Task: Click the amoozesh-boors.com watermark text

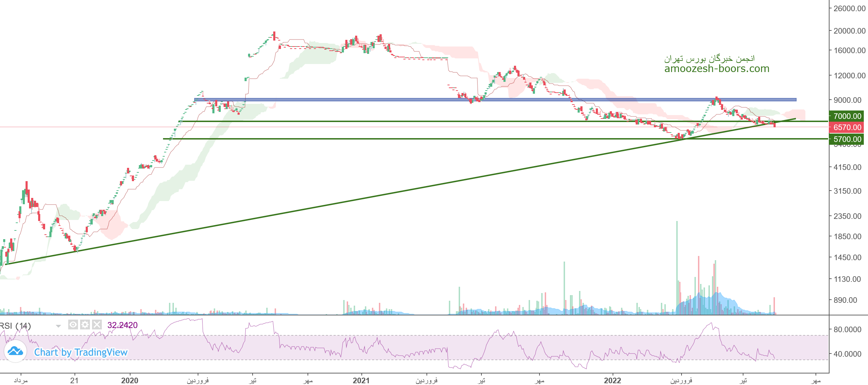Action: [x=717, y=69]
